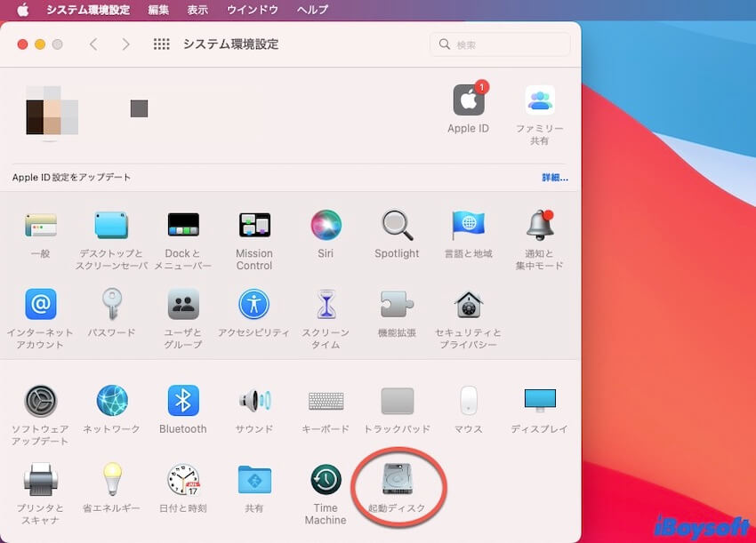The height and width of the screenshot is (543, 756).
Task: Open the Spotlight preferences icon
Action: [397, 226]
